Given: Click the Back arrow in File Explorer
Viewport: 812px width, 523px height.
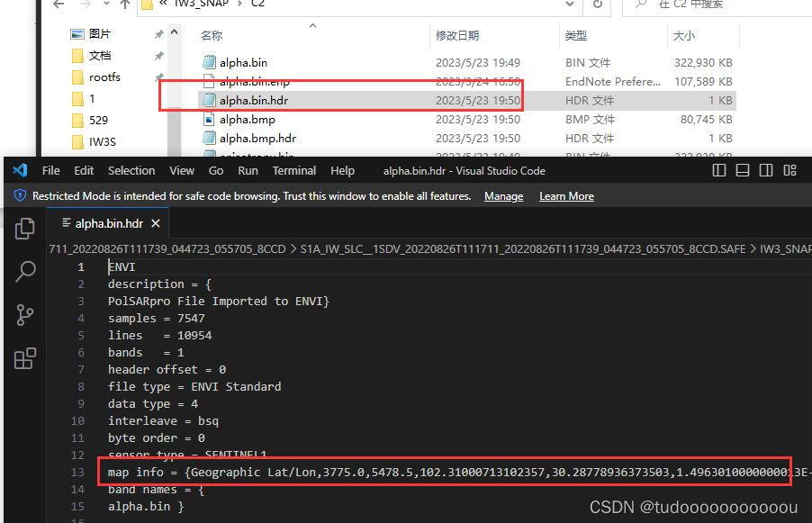Looking at the screenshot, I should pos(56,5).
